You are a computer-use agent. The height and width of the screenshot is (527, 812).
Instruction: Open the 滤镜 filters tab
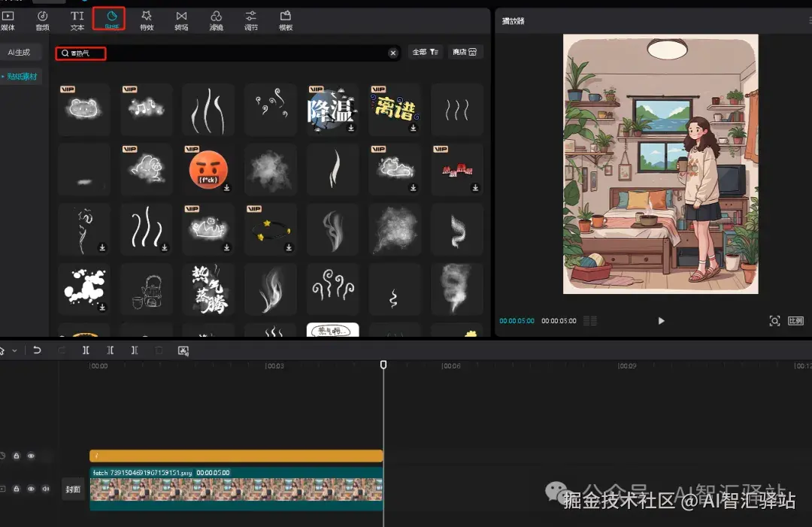[x=216, y=21]
